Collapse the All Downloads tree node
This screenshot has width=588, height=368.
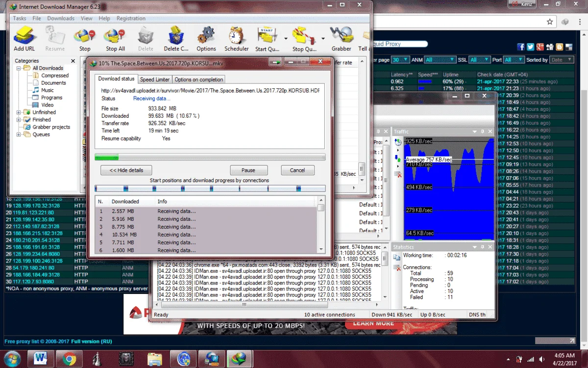19,68
